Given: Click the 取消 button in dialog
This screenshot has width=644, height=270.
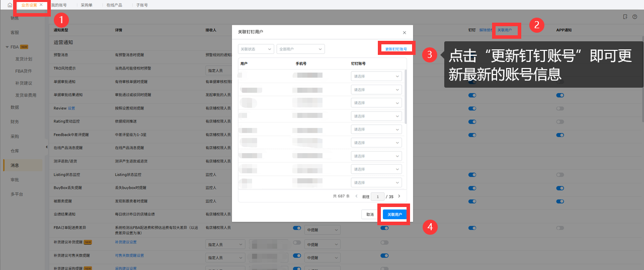Looking at the screenshot, I should (x=370, y=214).
